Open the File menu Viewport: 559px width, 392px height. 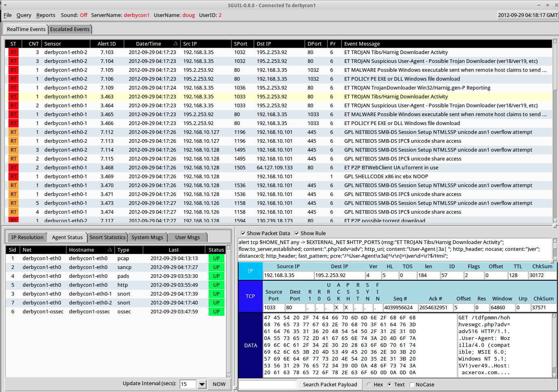[x=7, y=15]
